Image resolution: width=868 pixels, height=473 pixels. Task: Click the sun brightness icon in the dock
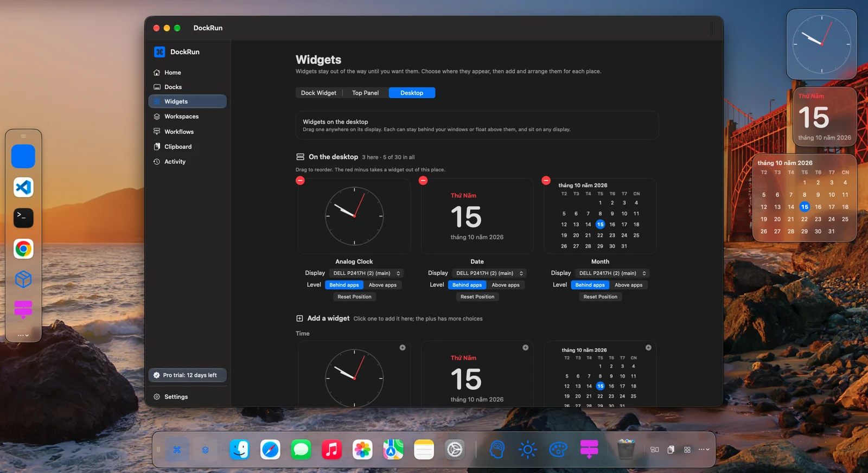point(527,449)
